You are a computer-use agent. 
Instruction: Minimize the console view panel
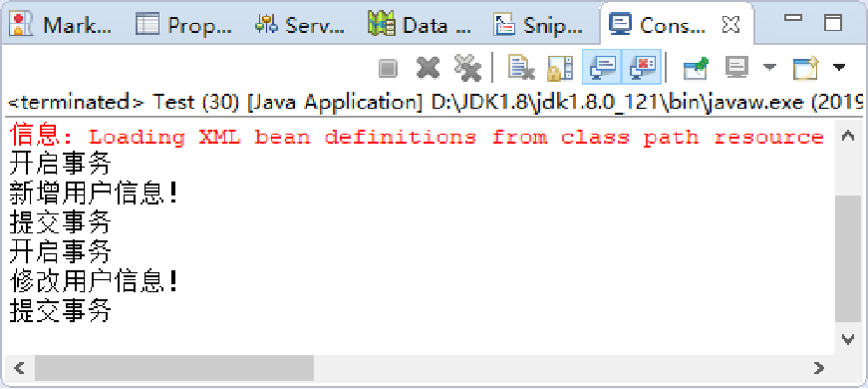pos(794,18)
